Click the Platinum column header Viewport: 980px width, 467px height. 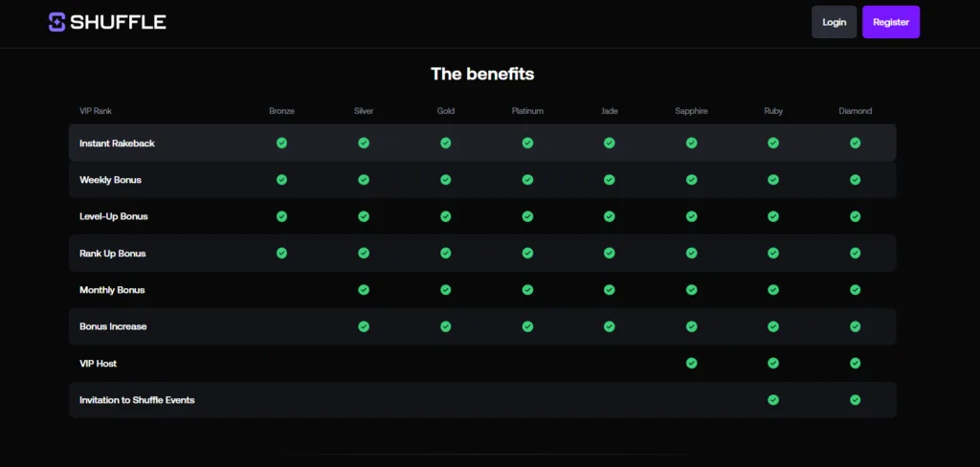(x=527, y=111)
